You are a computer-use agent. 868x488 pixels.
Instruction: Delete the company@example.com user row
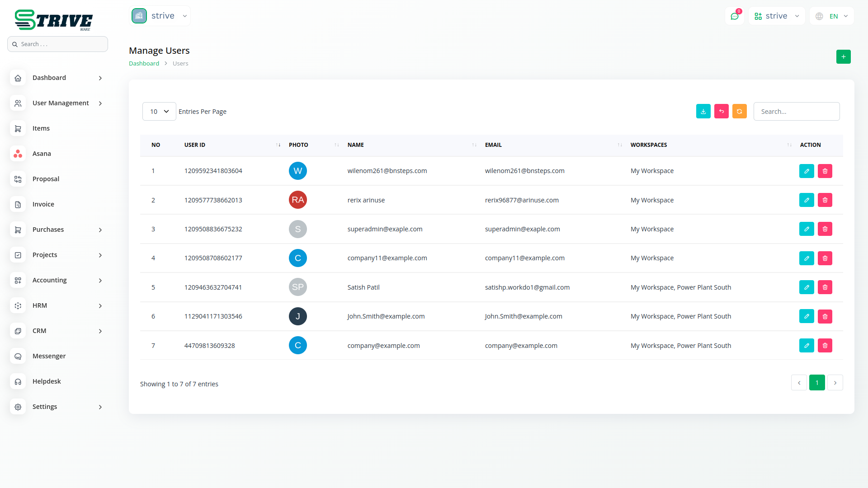pos(825,345)
